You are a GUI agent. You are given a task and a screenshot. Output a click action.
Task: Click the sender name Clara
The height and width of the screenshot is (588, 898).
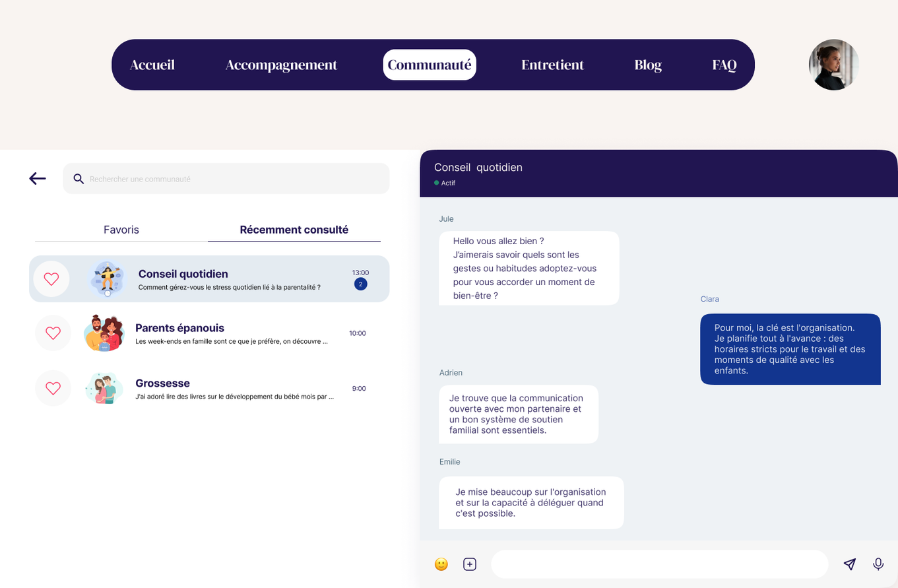710,299
